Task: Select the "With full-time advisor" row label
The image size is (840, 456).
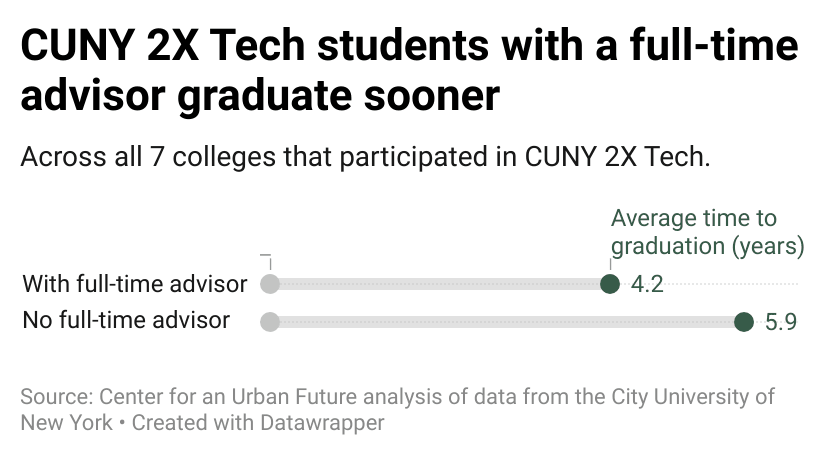Action: click(134, 284)
